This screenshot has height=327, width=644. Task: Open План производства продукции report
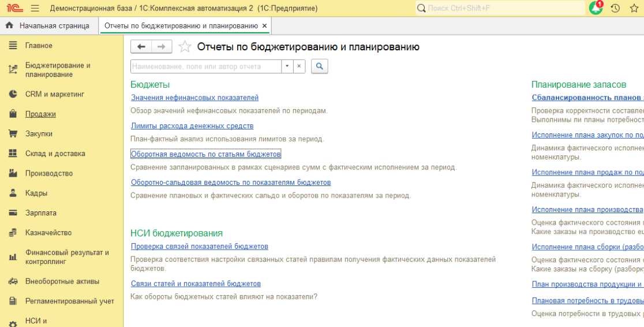[587, 284]
